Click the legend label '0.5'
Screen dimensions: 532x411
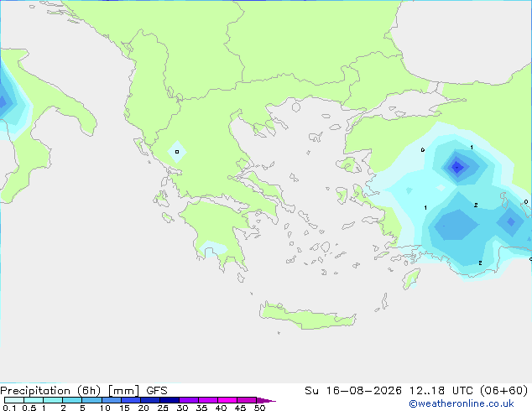pos(29,408)
